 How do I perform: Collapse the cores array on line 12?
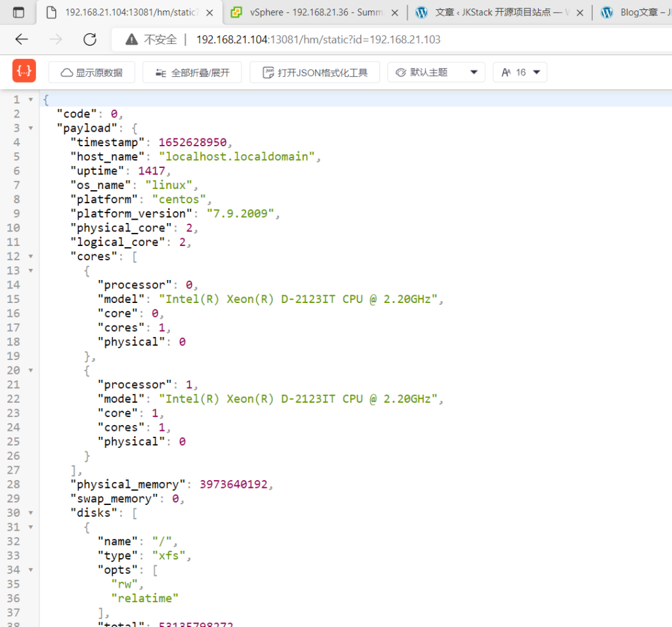pos(30,256)
